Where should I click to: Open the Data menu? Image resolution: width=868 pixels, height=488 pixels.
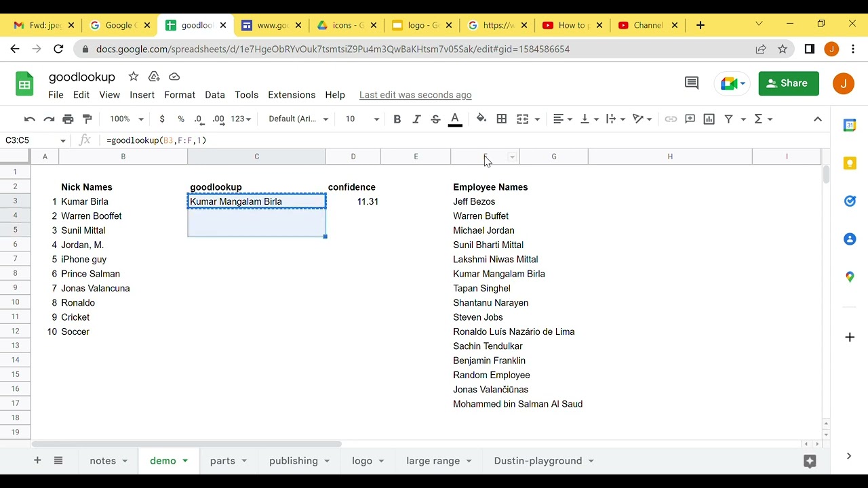tap(215, 95)
